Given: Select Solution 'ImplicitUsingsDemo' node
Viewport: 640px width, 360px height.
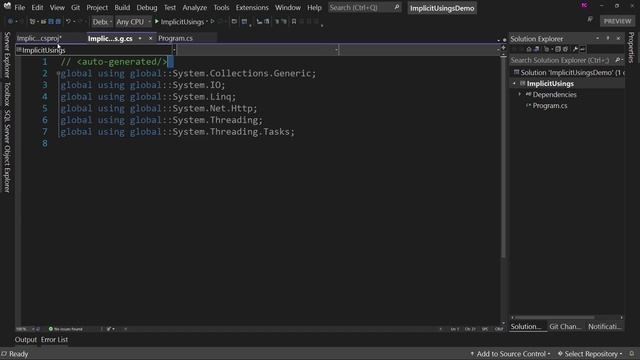Looking at the screenshot, I should [x=568, y=73].
